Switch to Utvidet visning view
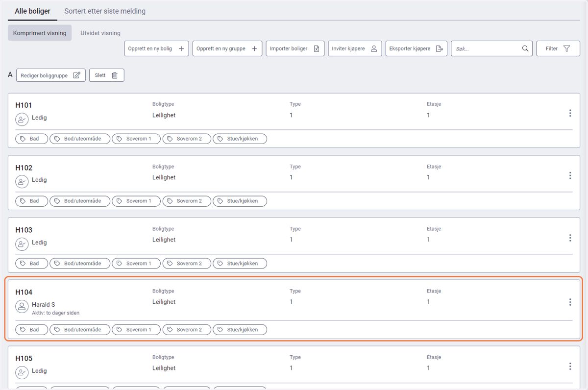Viewport: 588px width, 390px height. (x=100, y=33)
